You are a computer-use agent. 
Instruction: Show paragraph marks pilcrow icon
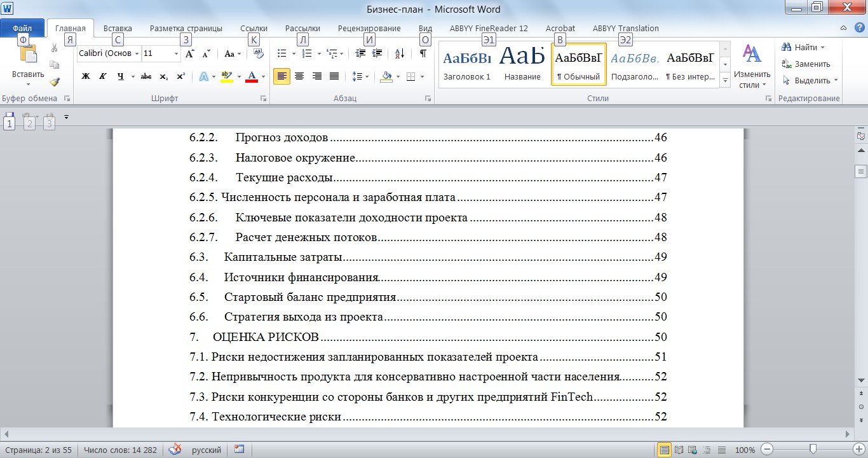coord(423,54)
